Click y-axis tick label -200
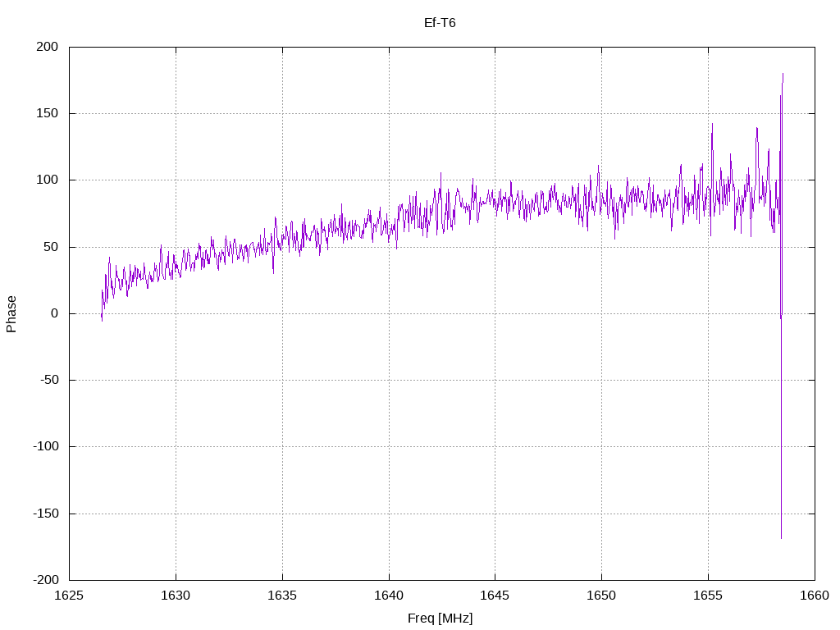The width and height of the screenshot is (840, 630). (46, 580)
